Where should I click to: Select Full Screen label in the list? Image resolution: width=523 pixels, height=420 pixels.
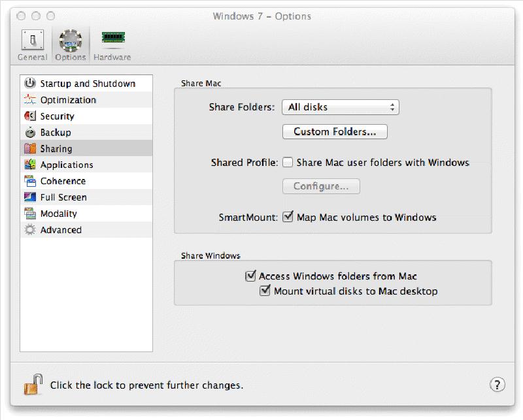pos(63,197)
